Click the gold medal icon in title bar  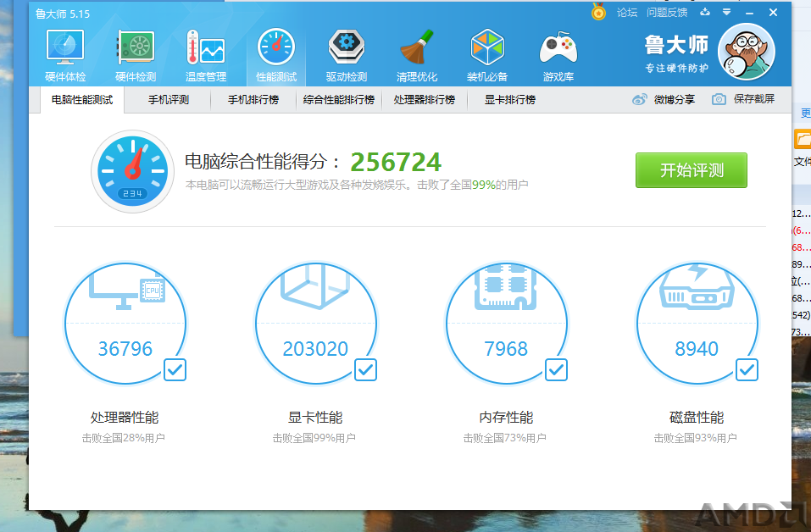pos(598,12)
